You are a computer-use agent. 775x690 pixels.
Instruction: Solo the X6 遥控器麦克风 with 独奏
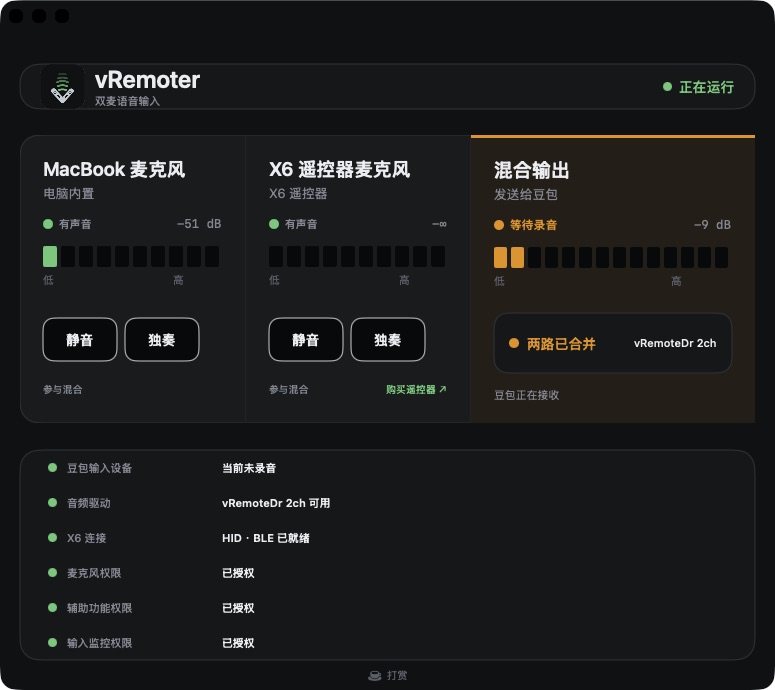coord(388,340)
